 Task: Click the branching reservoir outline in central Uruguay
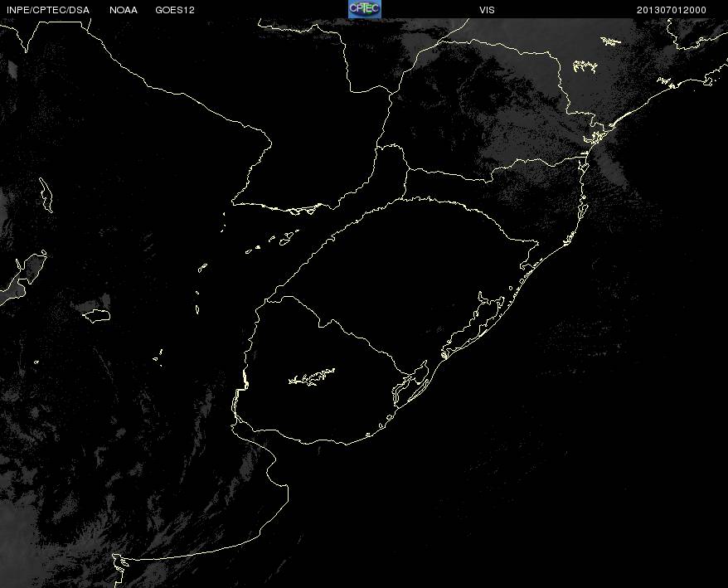point(312,377)
